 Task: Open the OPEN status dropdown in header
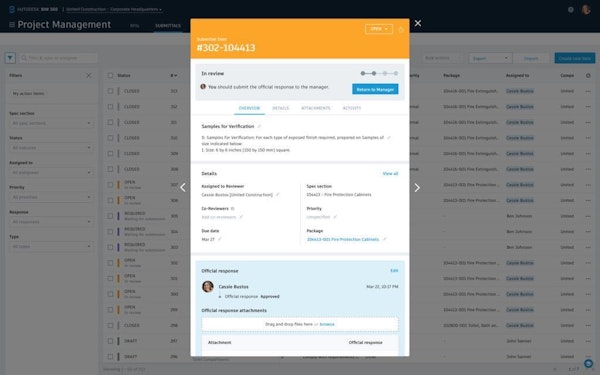(x=378, y=29)
